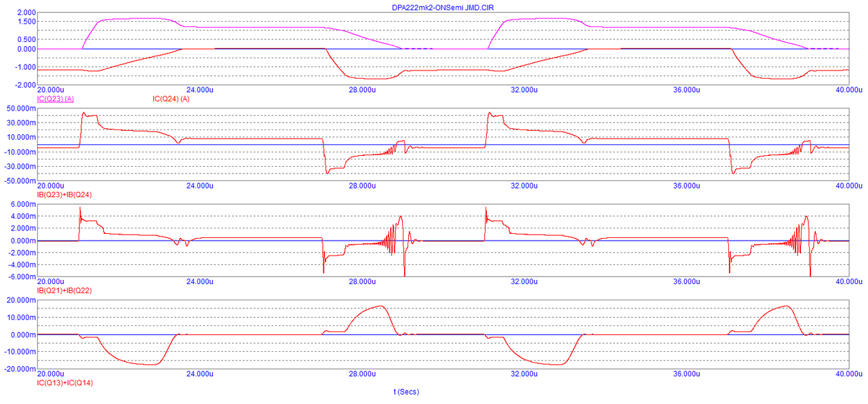Select the 4.000m Y-axis value
The image size is (868, 404).
(24, 216)
